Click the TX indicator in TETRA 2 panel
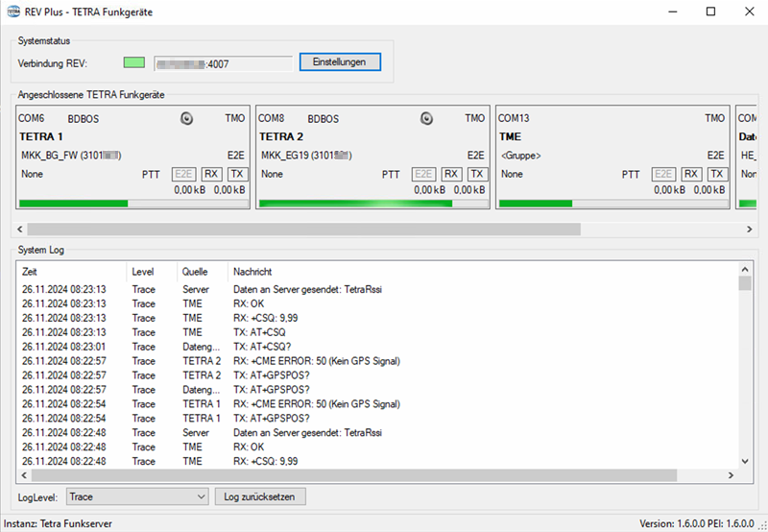Image resolution: width=768 pixels, height=532 pixels. point(477,174)
